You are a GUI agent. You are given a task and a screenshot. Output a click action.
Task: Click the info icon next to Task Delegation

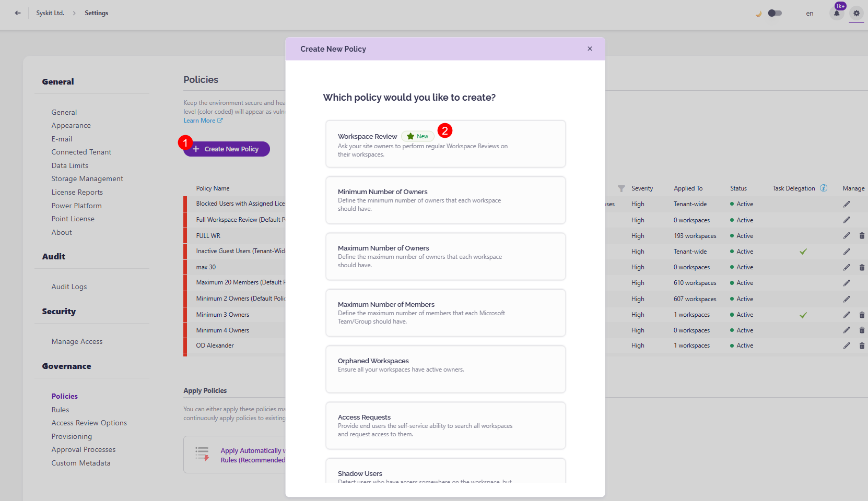[x=824, y=188]
